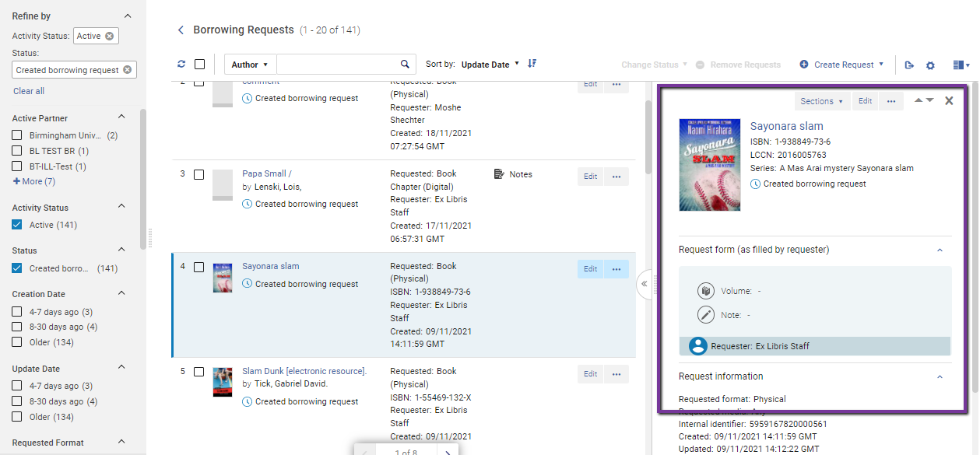Select the Sayonara slam row checkbox
The height and width of the screenshot is (455, 980).
pos(199,267)
